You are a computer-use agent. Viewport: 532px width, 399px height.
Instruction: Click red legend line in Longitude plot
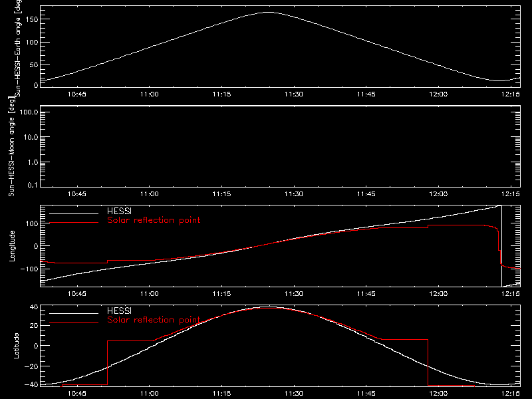74,223
